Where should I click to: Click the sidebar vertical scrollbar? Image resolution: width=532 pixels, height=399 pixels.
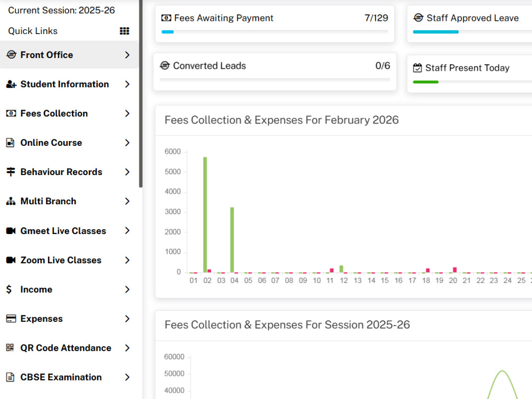141,93
